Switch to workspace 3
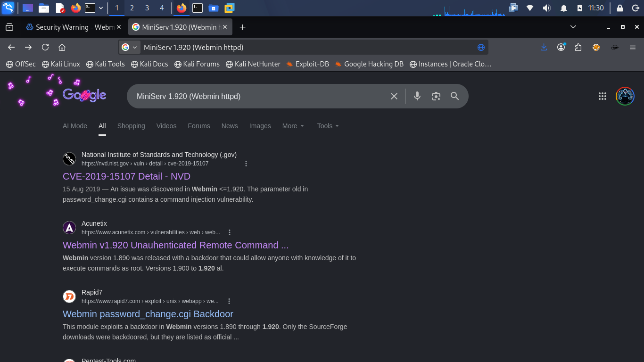Viewport: 644px width, 362px height. [147, 8]
